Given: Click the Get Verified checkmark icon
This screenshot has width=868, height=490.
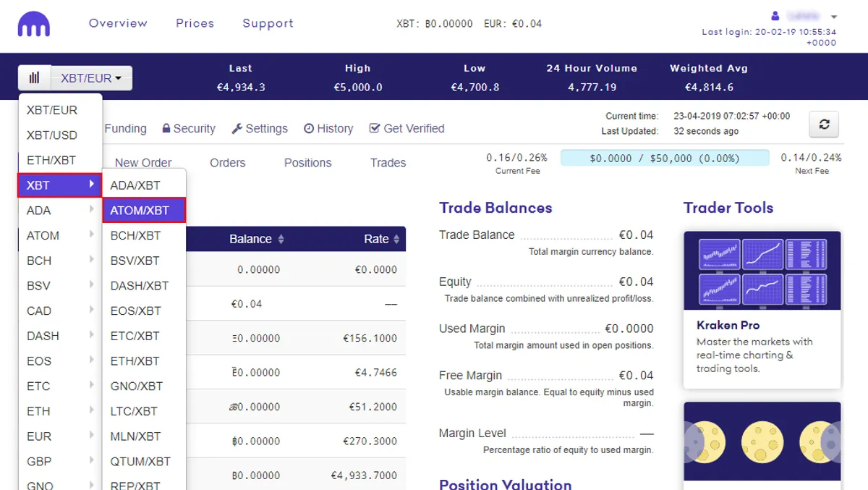Looking at the screenshot, I should click(x=375, y=128).
